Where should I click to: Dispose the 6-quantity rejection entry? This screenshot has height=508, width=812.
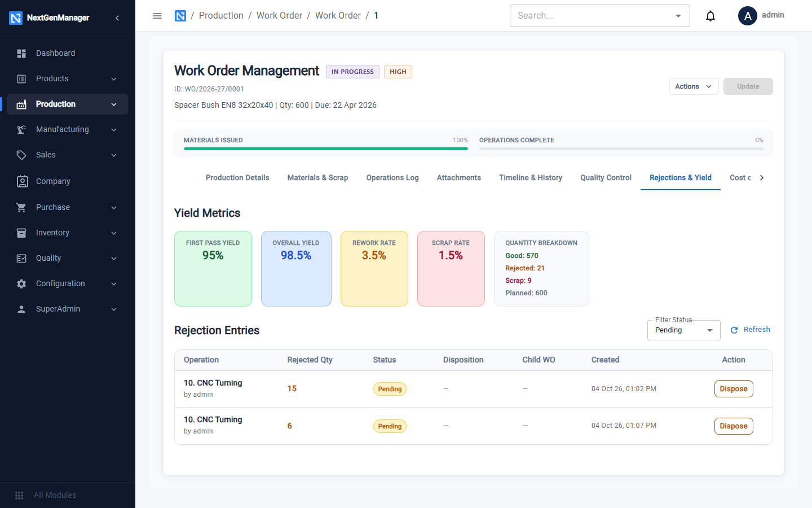coord(734,426)
